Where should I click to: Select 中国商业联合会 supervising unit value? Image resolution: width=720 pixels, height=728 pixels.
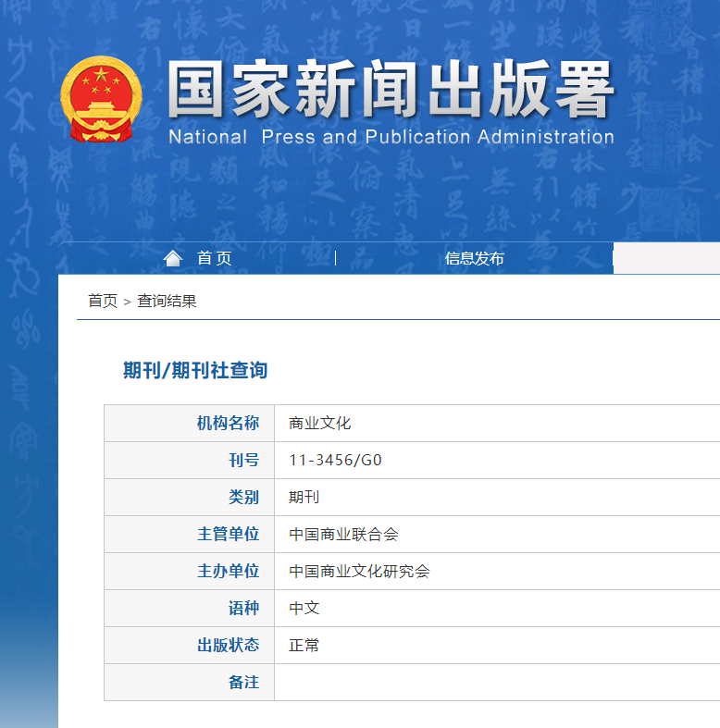pos(343,534)
